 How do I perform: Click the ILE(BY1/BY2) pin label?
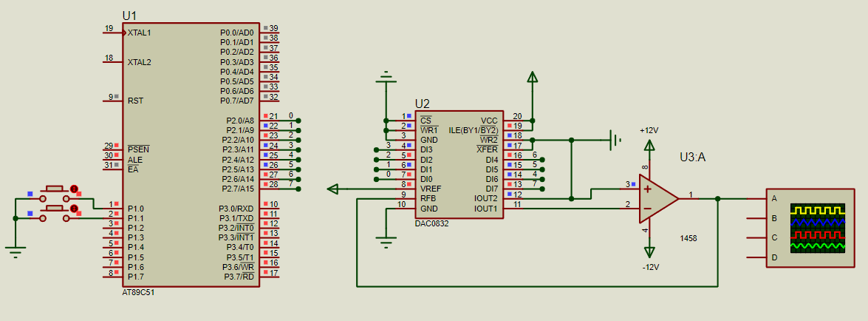click(474, 130)
